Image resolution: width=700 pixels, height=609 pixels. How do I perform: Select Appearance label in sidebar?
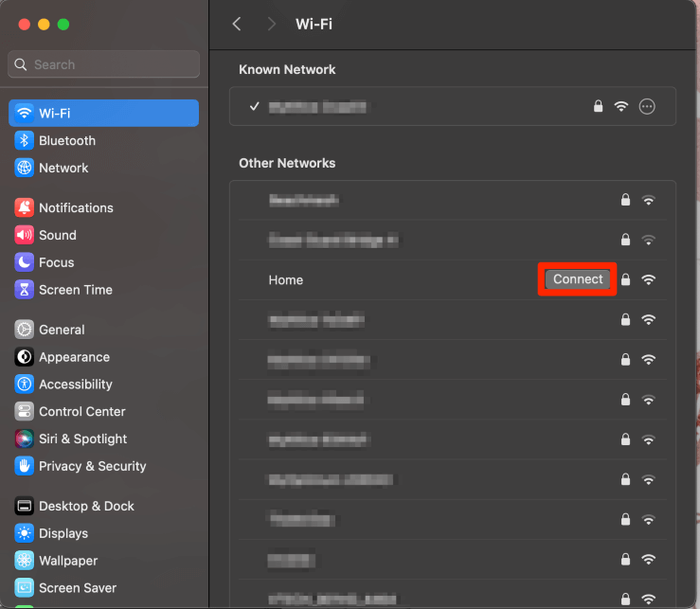coord(74,357)
